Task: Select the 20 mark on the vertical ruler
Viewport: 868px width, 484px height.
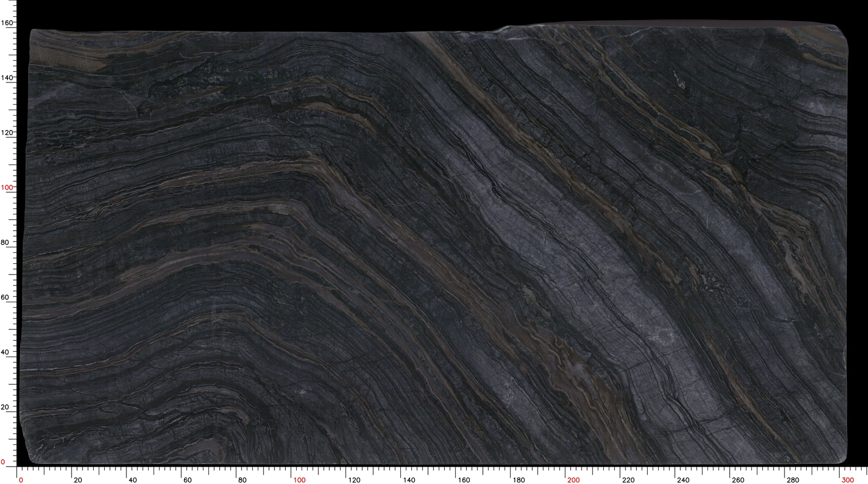Action: 5,407
